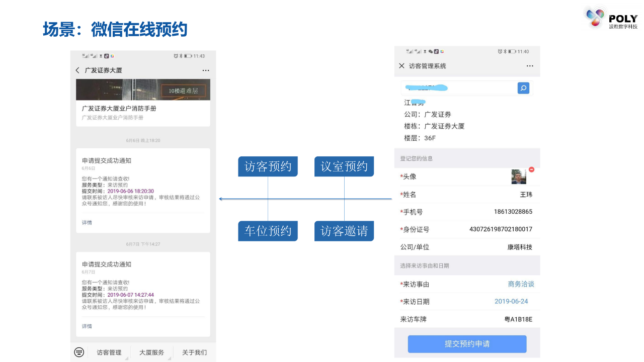Click the 选择来访事由和日期 section header
The width and height of the screenshot is (644, 362).
425,265
